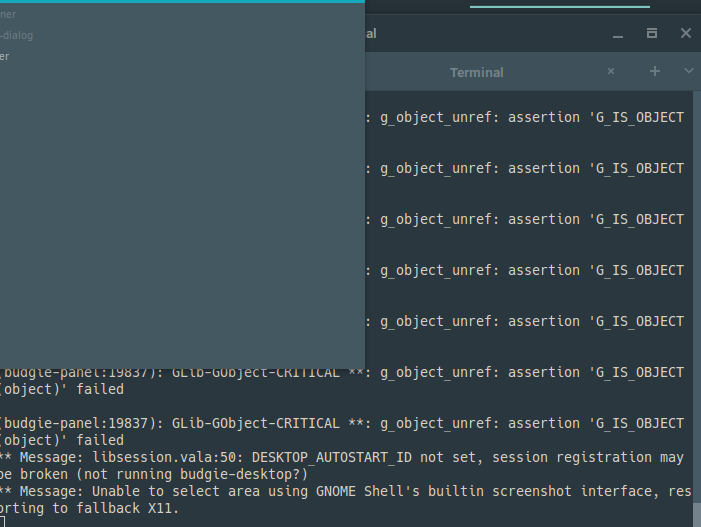The height and width of the screenshot is (527, 701).
Task: Click empty area inside the popup list
Action: [182, 215]
